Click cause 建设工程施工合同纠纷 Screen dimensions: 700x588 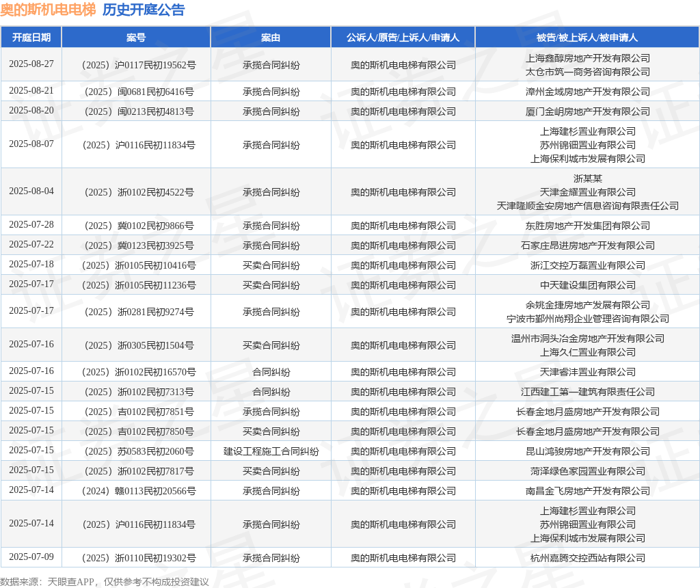tap(271, 451)
